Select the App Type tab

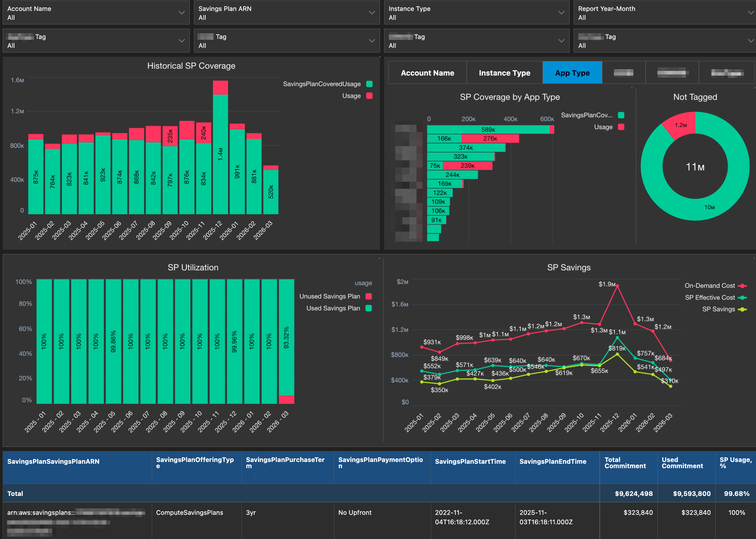[572, 73]
